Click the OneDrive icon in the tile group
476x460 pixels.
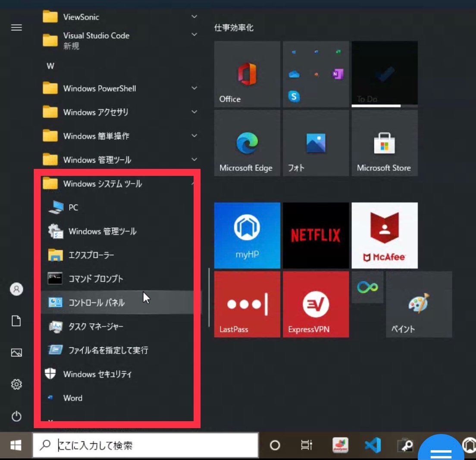(x=294, y=74)
